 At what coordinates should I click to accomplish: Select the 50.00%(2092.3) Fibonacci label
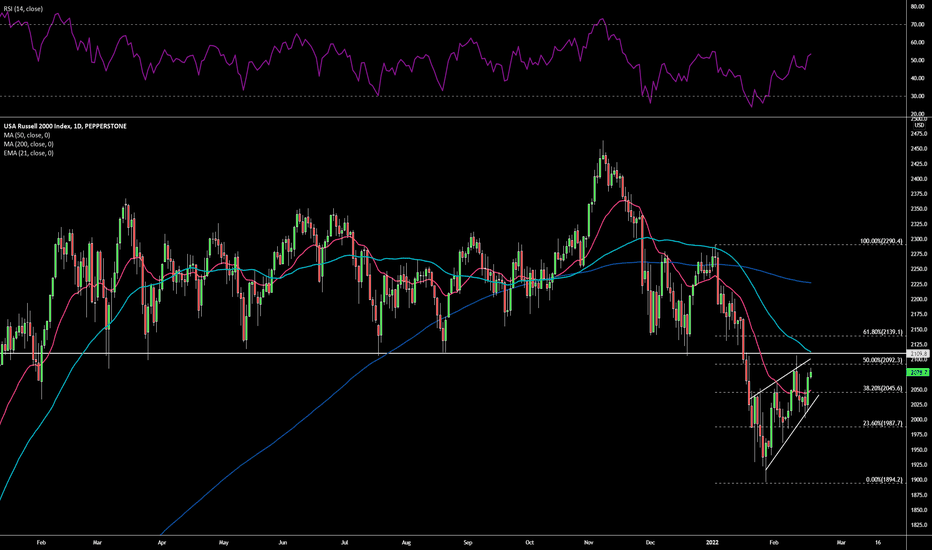click(x=883, y=360)
